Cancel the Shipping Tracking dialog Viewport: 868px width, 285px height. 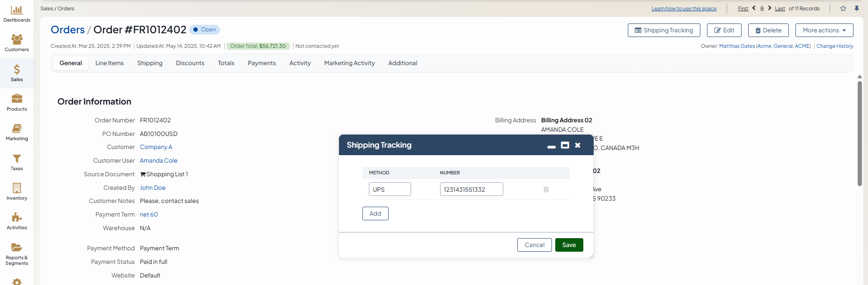pyautogui.click(x=535, y=245)
